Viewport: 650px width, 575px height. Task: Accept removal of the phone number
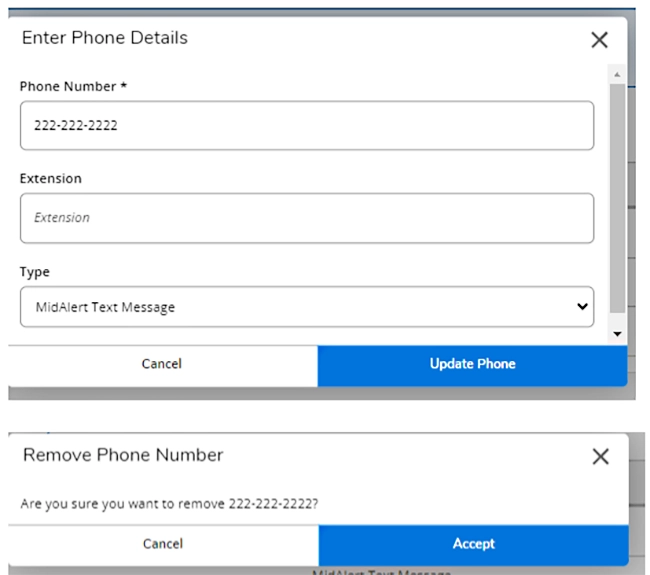pos(473,544)
